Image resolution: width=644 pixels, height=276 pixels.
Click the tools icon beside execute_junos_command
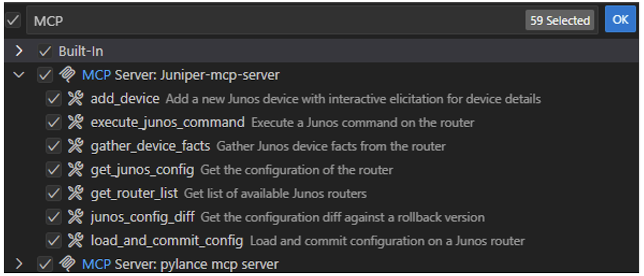tap(75, 122)
